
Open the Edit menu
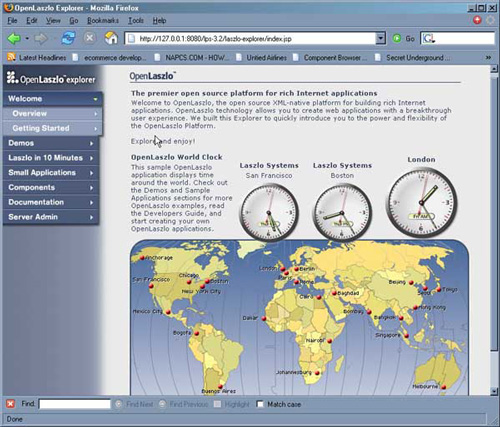32,21
